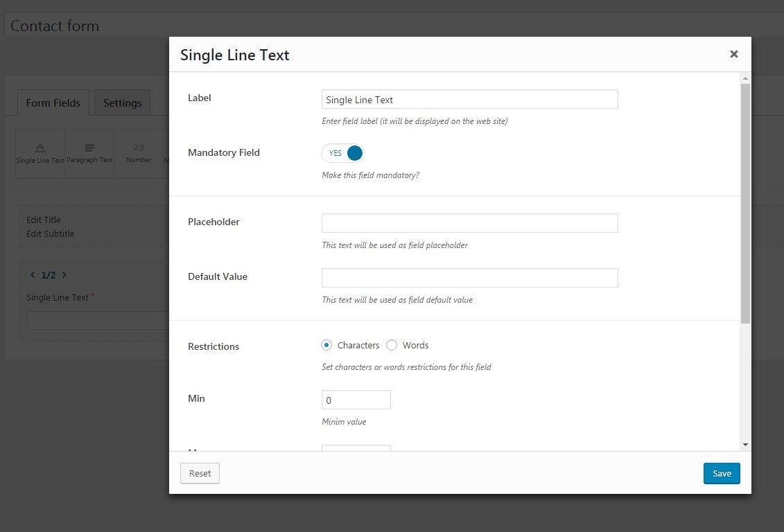Click the Label input field
The height and width of the screenshot is (532, 784).
[x=469, y=100]
